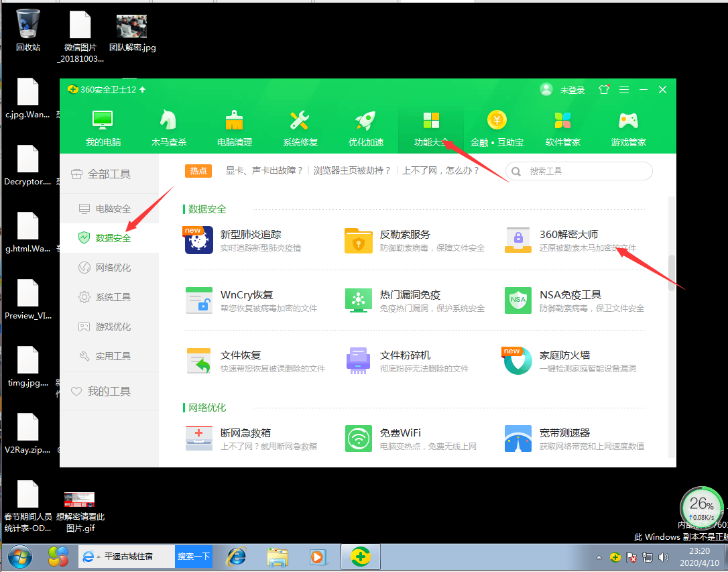728x572 pixels.
Task: Click the 热点 orange tag
Action: pyautogui.click(x=198, y=171)
